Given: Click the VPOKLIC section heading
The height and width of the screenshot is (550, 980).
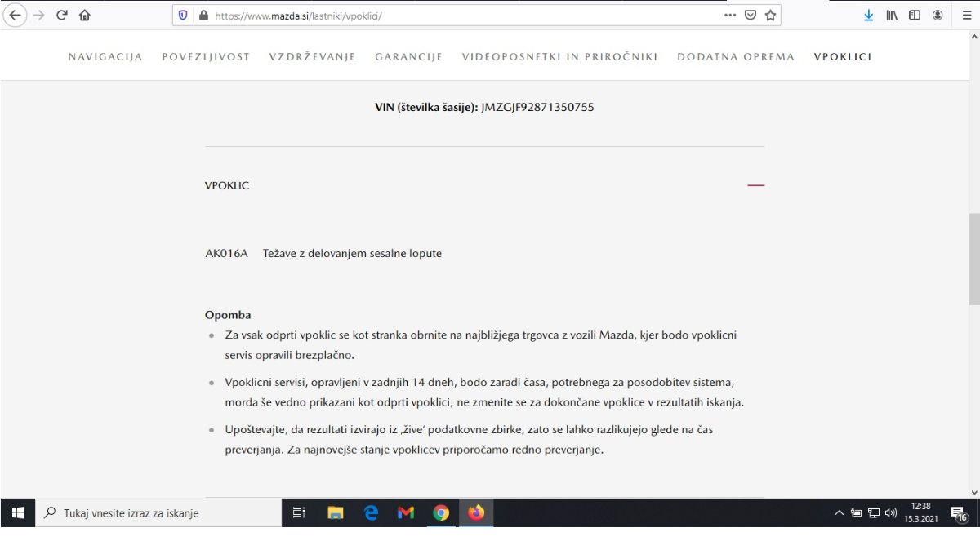Looking at the screenshot, I should pos(227,185).
